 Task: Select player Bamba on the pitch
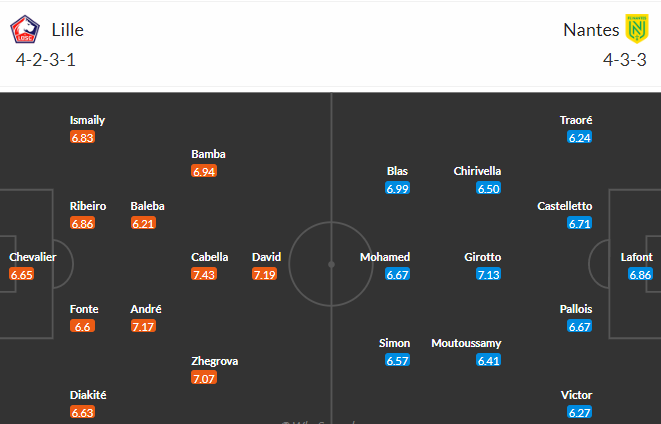(208, 154)
